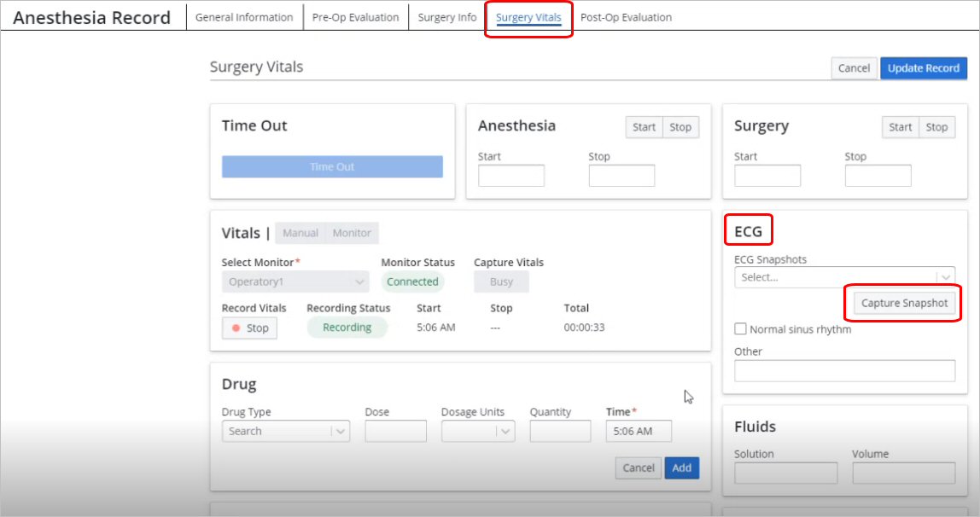980x517 pixels.
Task: Go to the Post-Op Evaluation tab
Action: [626, 17]
